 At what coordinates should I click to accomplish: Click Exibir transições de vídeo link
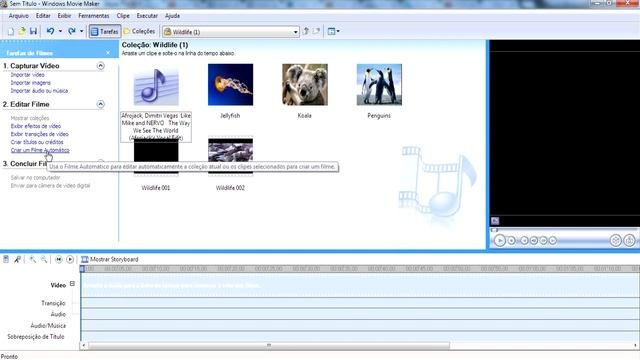40,134
